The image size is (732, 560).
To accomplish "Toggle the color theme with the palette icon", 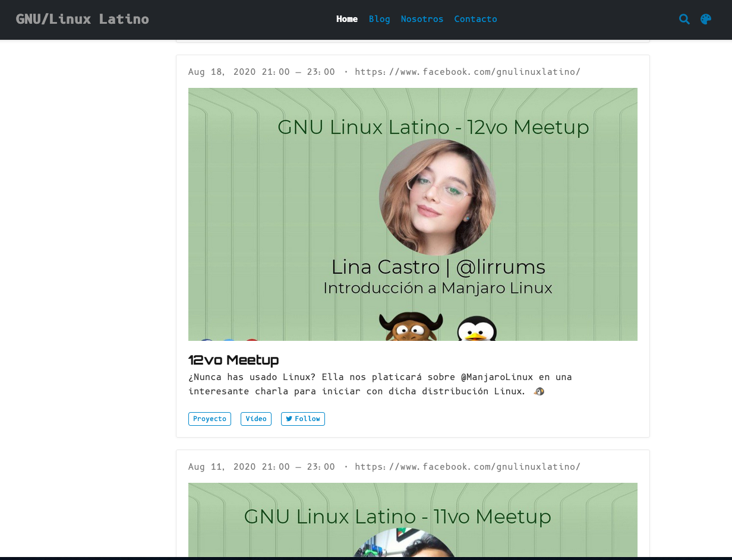I will (705, 19).
